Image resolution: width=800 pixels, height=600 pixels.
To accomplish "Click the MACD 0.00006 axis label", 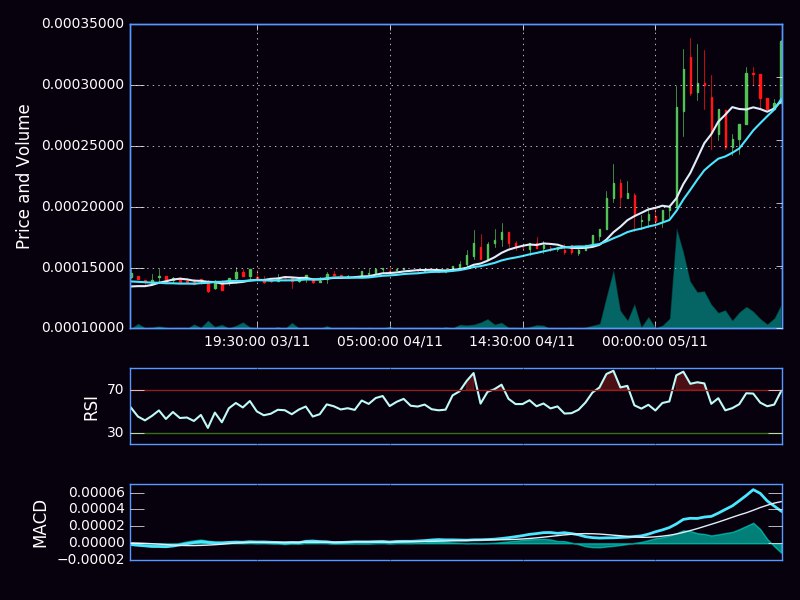I will tap(96, 492).
